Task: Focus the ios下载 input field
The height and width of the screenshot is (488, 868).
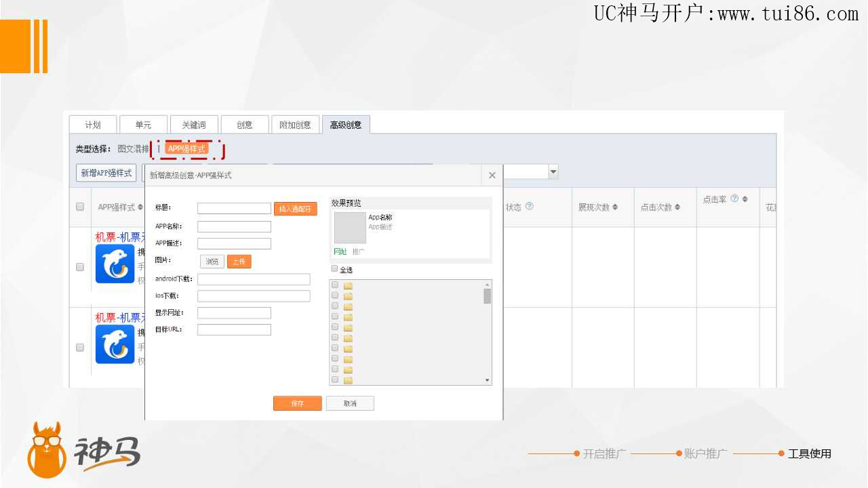Action: (x=254, y=296)
